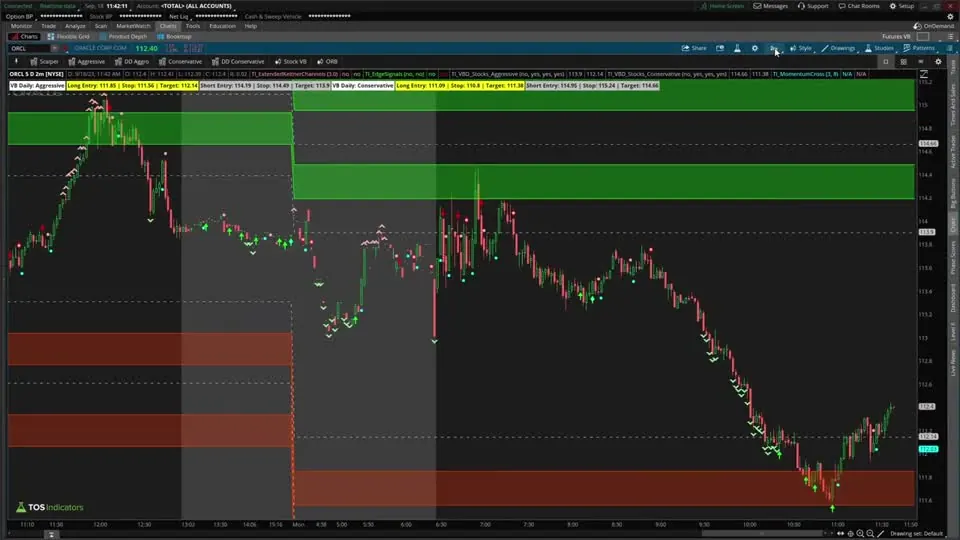Open the Edit studies flask icon
The image size is (960, 540).
pyautogui.click(x=737, y=48)
